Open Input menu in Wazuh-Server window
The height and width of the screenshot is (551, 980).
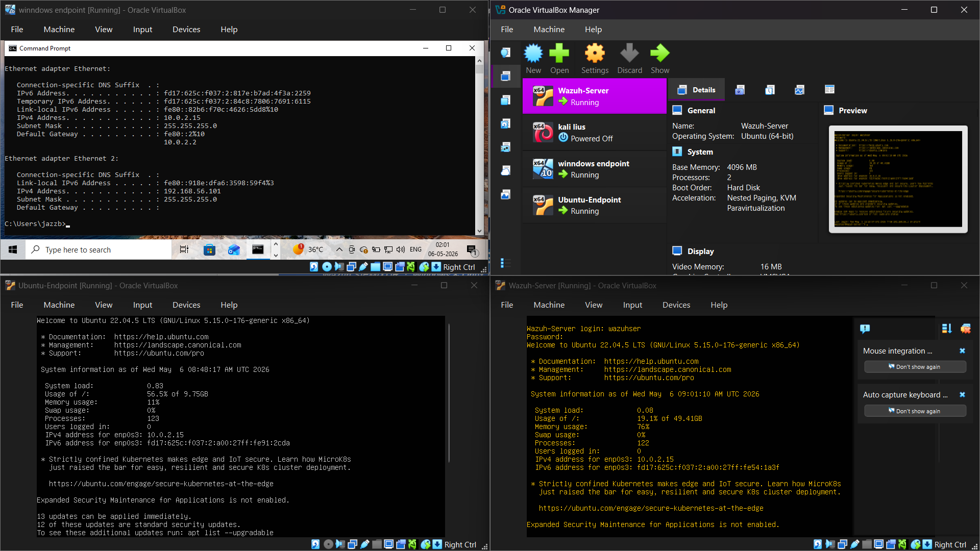632,305
